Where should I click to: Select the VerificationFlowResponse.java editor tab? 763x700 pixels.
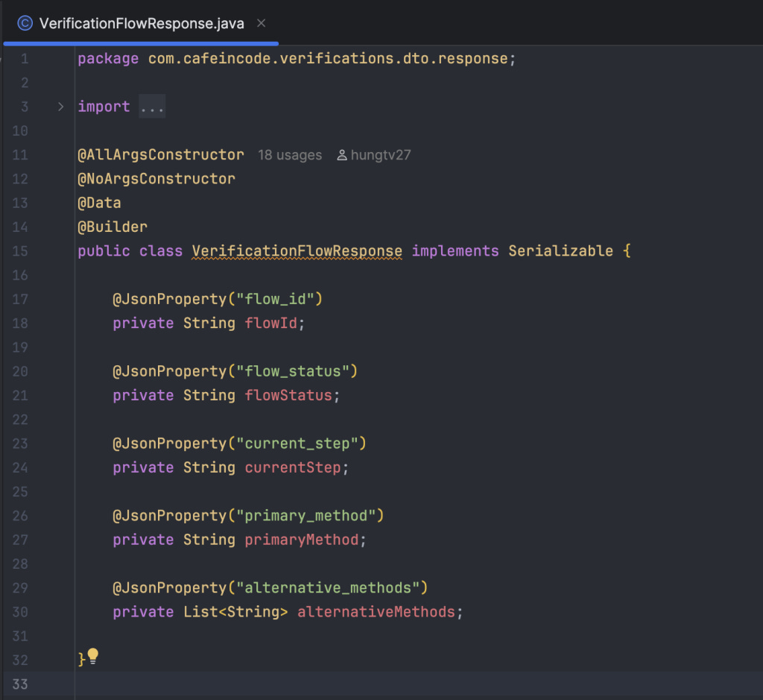141,23
